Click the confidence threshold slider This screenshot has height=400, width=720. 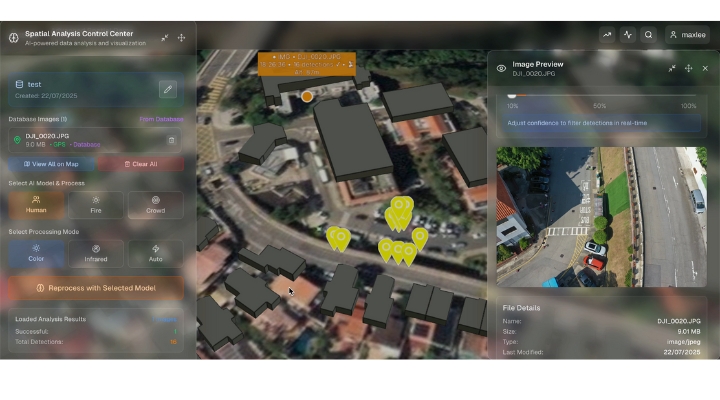point(601,95)
